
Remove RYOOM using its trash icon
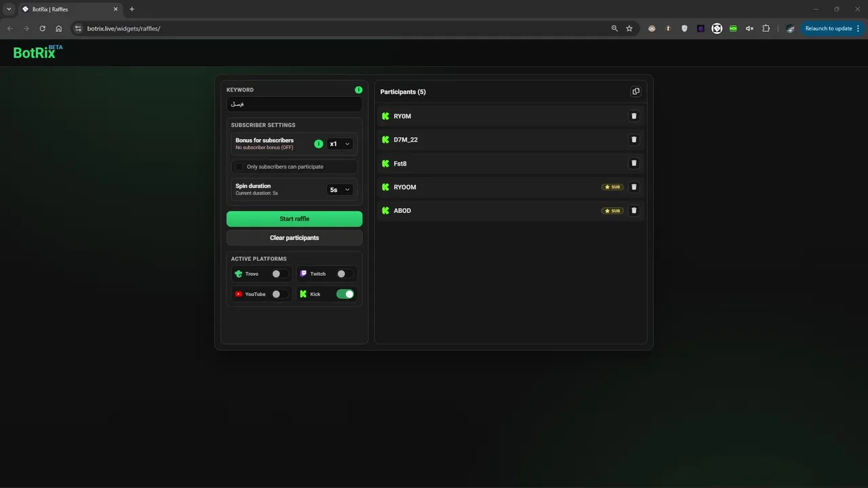tap(634, 187)
